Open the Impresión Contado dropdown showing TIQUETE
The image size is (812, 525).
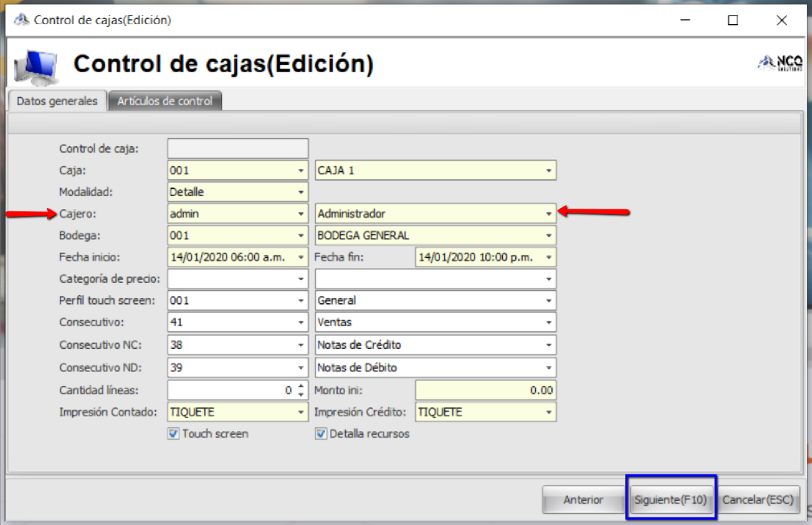[x=301, y=412]
